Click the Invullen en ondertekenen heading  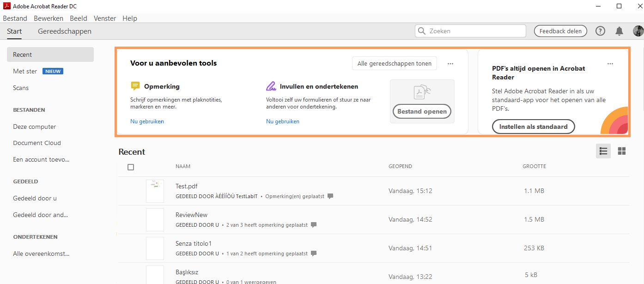(x=319, y=86)
